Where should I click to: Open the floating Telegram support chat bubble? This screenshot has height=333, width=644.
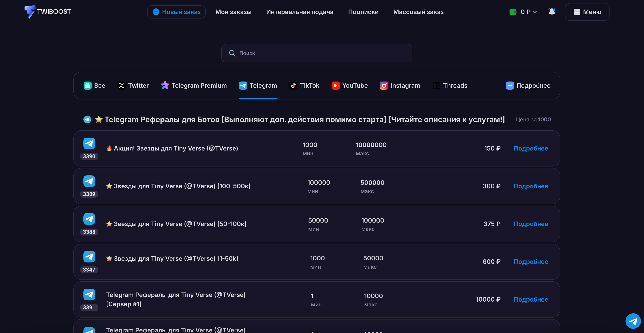tap(633, 321)
